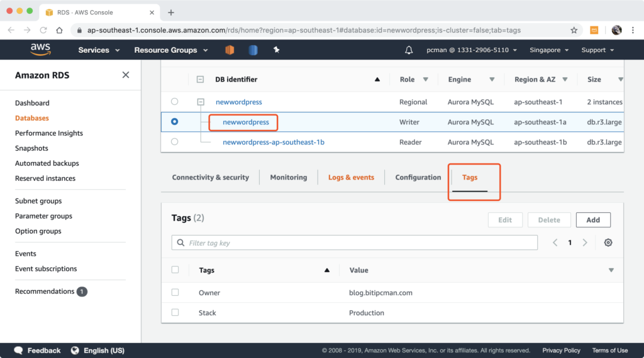This screenshot has width=644, height=358.
Task: Open the Support dropdown menu
Action: [x=597, y=50]
